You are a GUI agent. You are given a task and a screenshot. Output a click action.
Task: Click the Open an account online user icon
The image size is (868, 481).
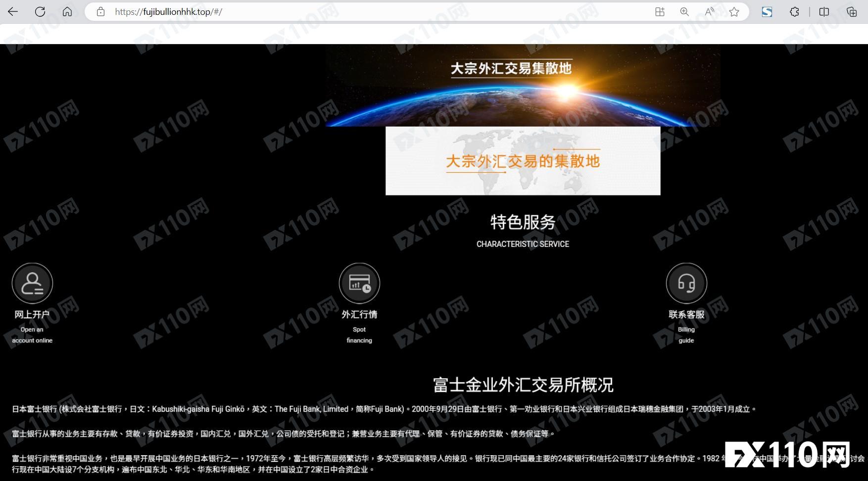pos(32,283)
